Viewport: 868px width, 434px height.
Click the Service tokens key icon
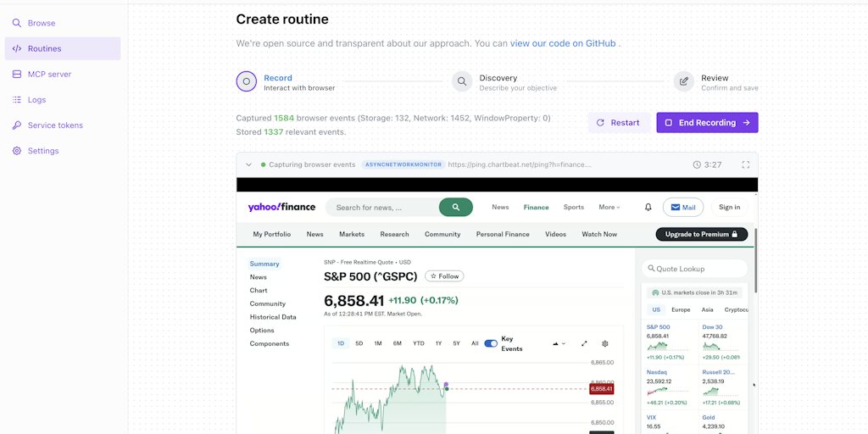click(17, 125)
